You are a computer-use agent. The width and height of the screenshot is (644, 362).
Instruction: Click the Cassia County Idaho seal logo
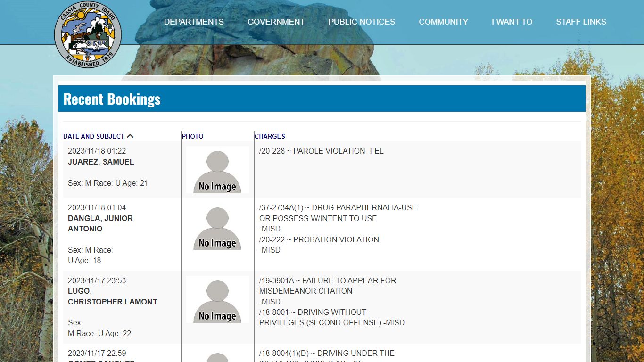coord(88,34)
